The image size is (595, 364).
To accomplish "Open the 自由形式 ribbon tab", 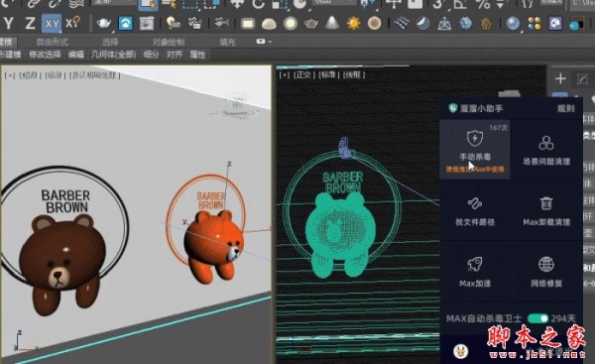I will click(52, 42).
